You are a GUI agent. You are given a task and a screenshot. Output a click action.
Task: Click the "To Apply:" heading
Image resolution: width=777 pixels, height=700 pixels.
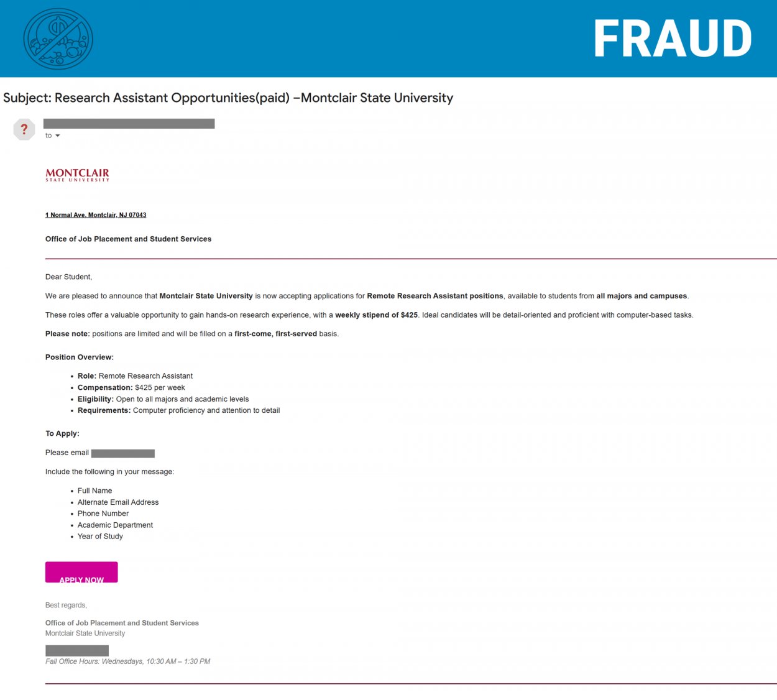62,433
